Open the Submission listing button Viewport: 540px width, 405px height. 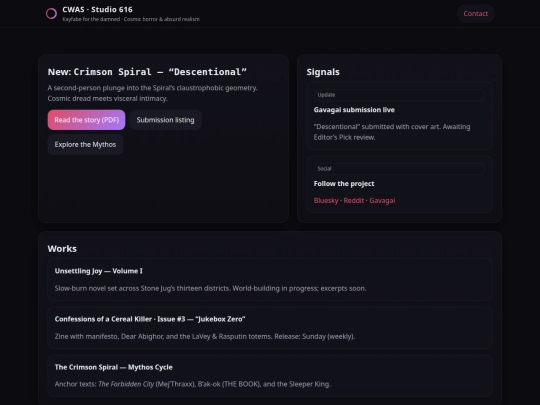coord(165,120)
